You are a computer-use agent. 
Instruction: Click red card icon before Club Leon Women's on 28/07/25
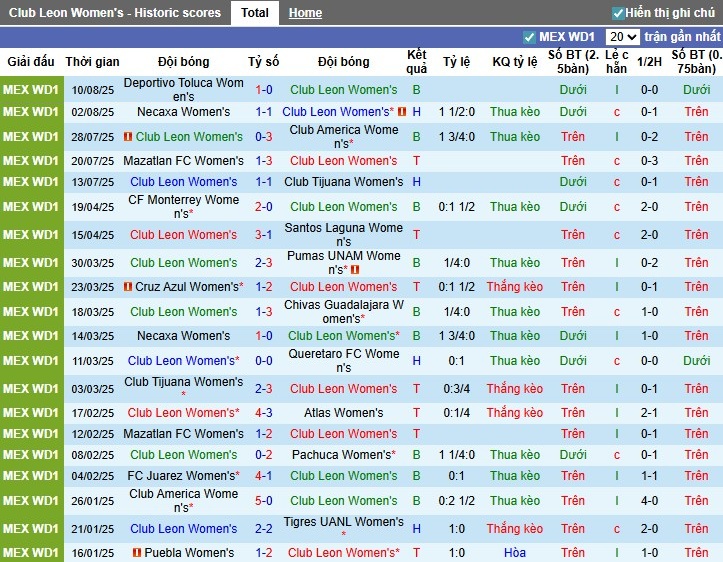tap(127, 137)
